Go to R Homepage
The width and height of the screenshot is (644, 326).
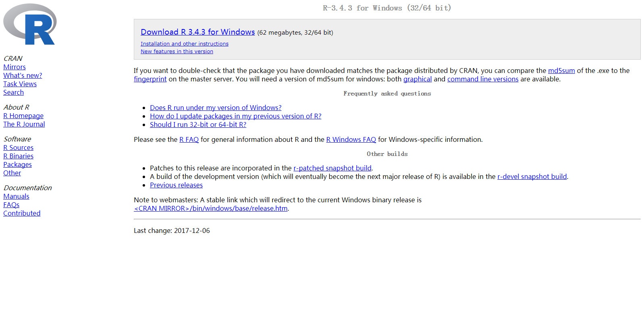click(23, 116)
